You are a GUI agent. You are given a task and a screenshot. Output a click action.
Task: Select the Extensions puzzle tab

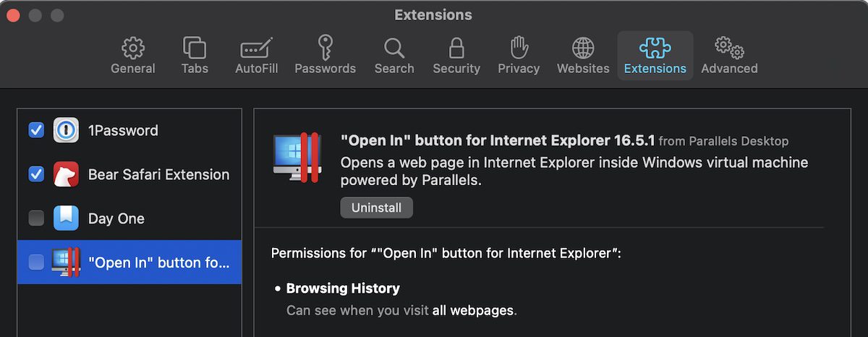[x=655, y=56]
